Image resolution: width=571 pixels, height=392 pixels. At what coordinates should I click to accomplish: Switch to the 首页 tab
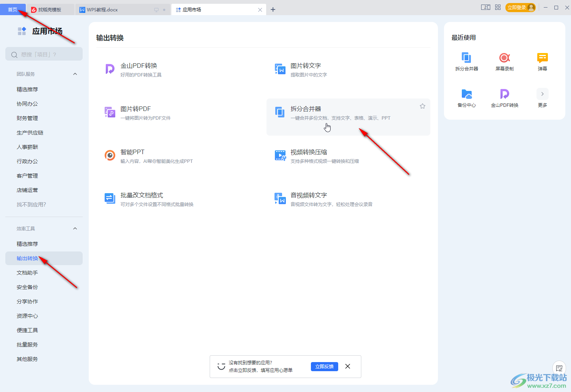tap(13, 9)
